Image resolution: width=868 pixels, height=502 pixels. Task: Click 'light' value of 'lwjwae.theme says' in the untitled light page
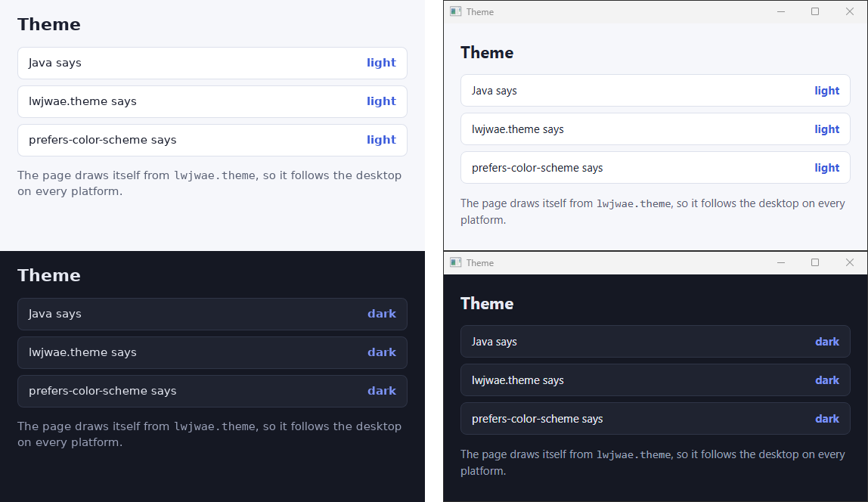(381, 101)
